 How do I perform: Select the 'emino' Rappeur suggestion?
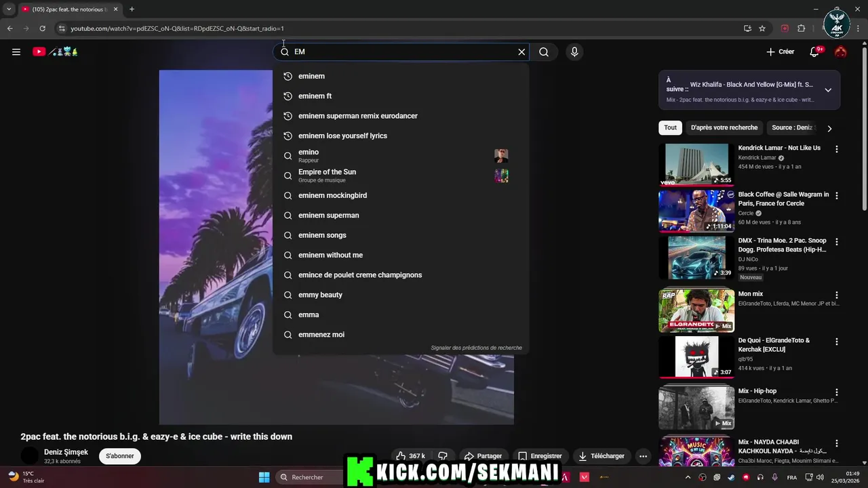point(401,156)
